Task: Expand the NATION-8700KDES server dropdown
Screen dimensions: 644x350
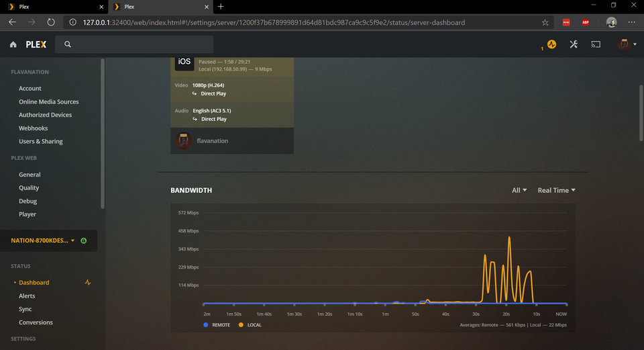Action: point(43,240)
